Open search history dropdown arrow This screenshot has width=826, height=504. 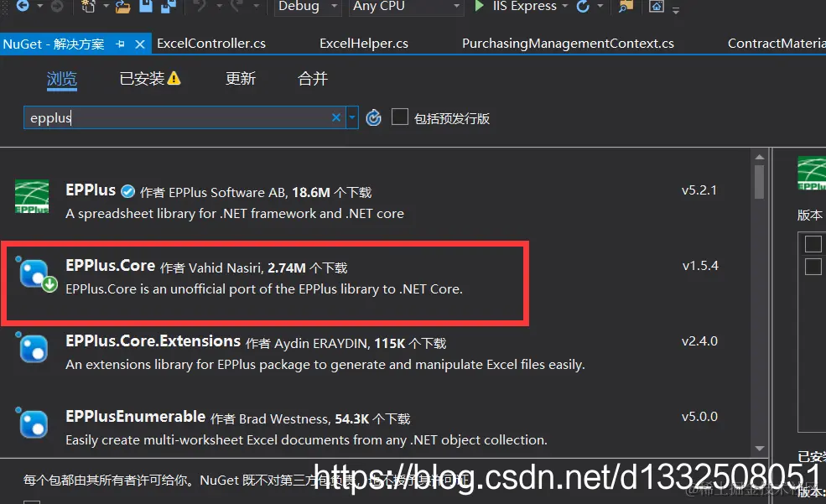tap(352, 117)
